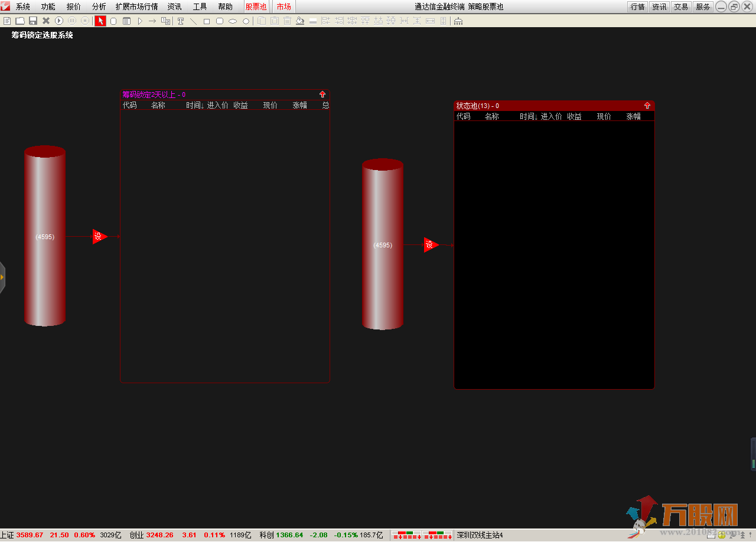Viewport: 756px width, 542px height.
Task: Click the 筹码锁定2天以上 panel title
Action: (154, 94)
